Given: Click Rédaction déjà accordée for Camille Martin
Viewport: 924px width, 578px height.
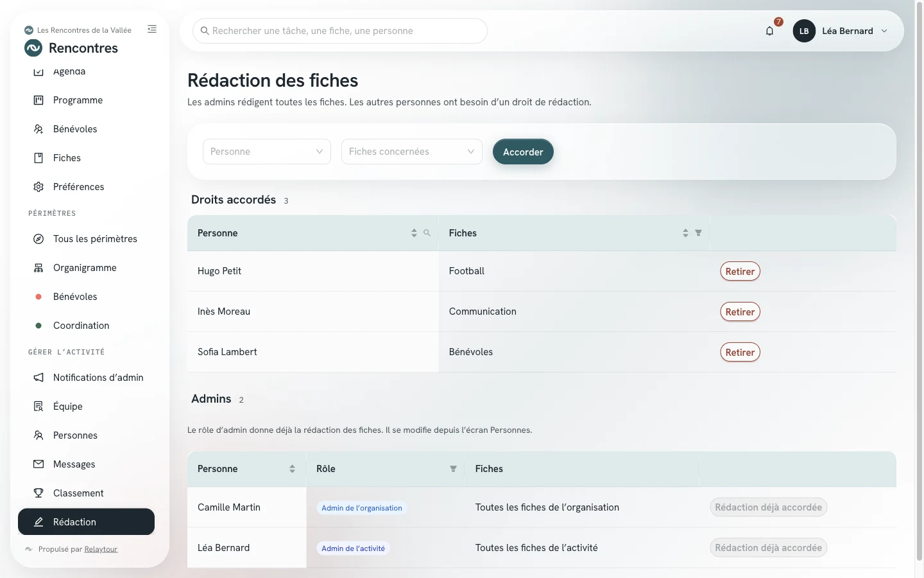Looking at the screenshot, I should coord(769,507).
